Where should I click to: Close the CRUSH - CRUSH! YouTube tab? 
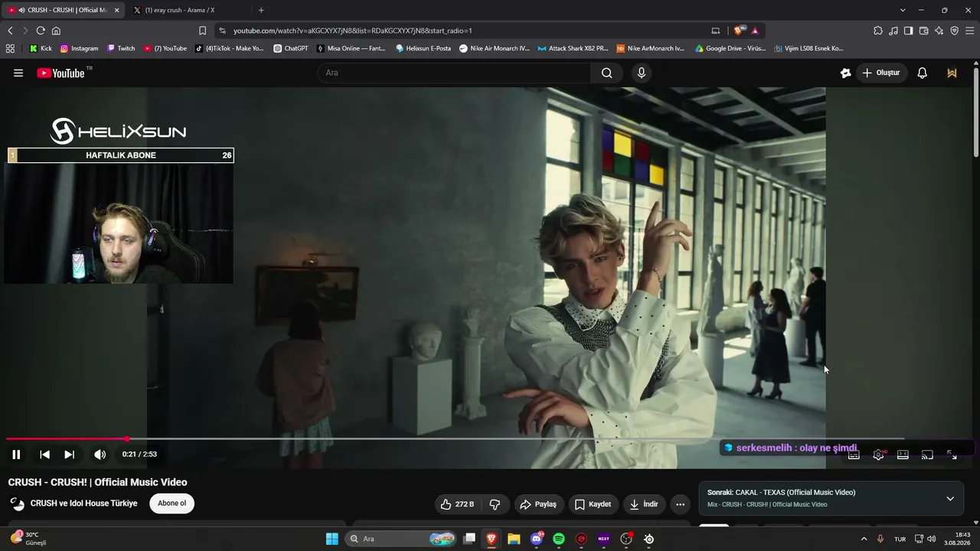point(117,10)
